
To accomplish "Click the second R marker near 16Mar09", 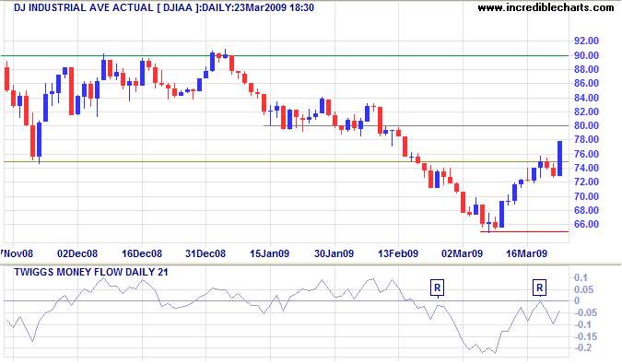I will (x=539, y=288).
